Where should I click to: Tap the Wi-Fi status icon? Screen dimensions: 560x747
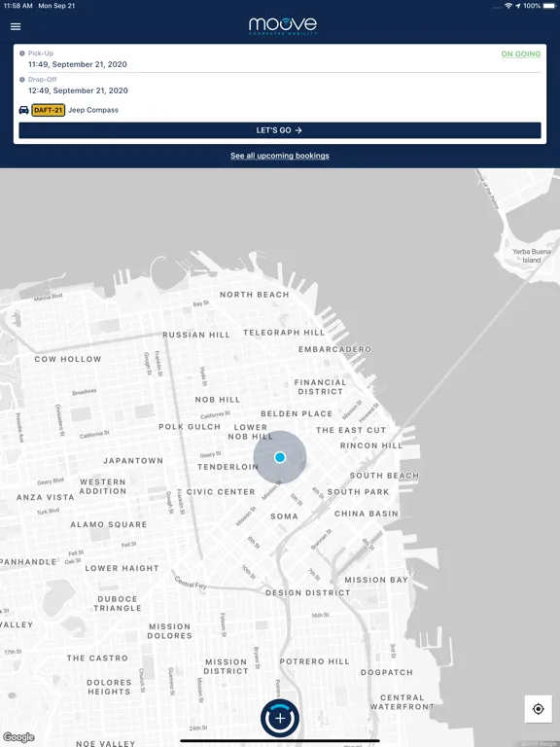[x=508, y=6]
